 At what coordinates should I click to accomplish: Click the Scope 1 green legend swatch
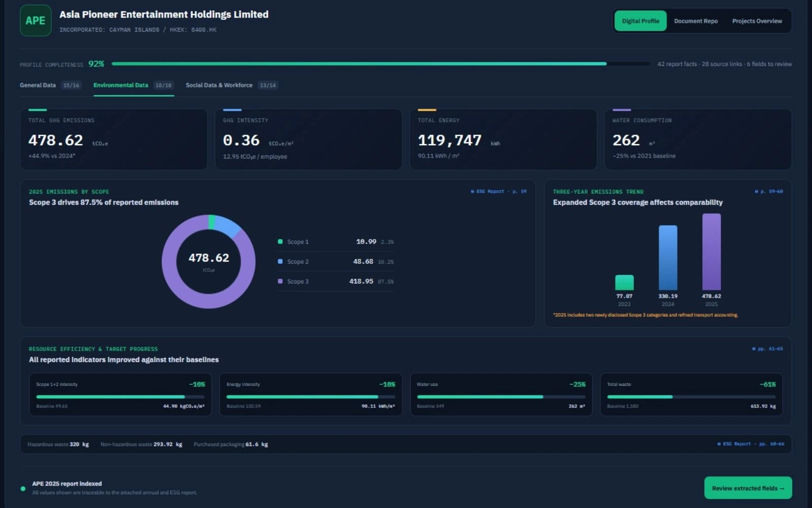[280, 242]
